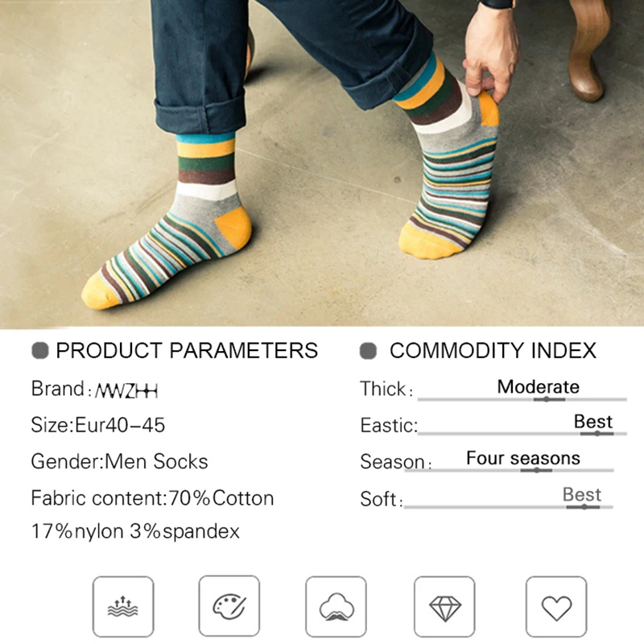This screenshot has width=644, height=644.
Task: Click the cloud with mustache icon
Action: click(336, 606)
